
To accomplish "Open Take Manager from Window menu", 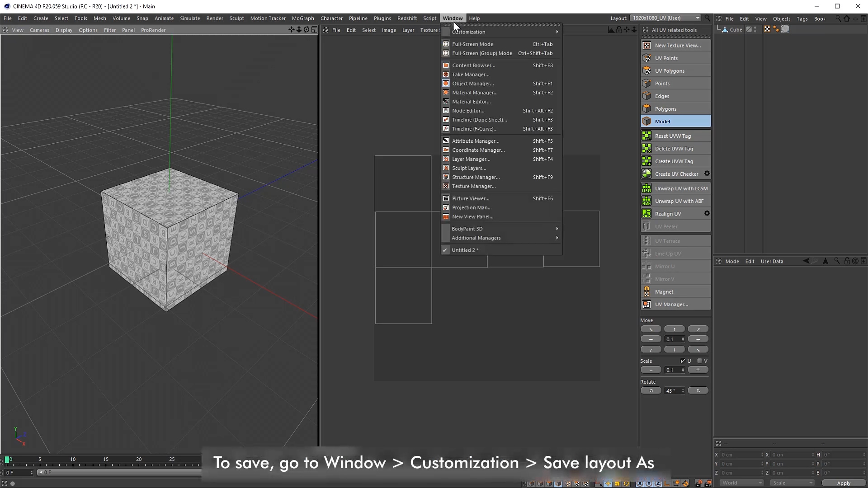I will coord(501,75).
